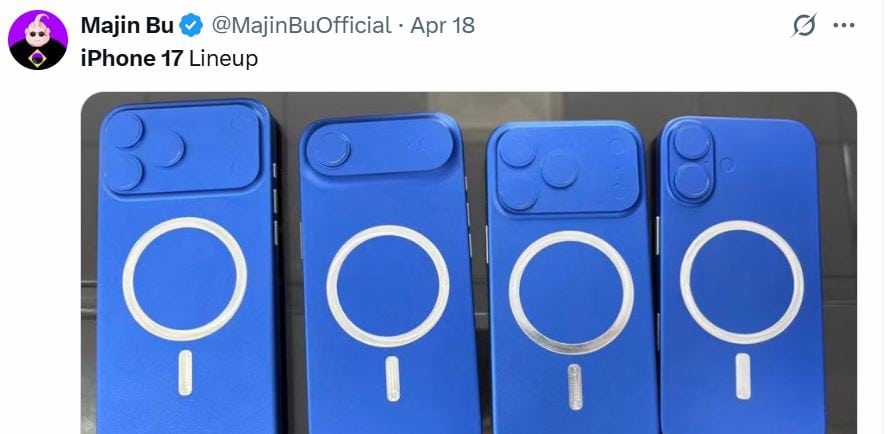Click the Majin Bu display name
The width and height of the screenshot is (886, 434).
coord(127,25)
